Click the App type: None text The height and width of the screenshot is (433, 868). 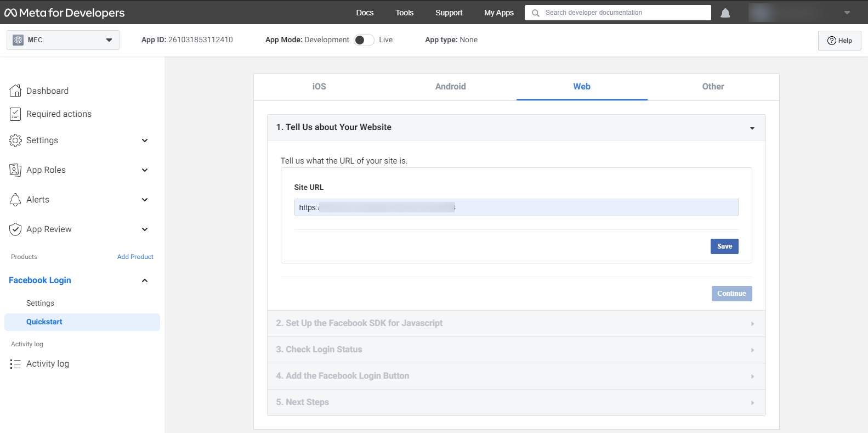(x=451, y=40)
